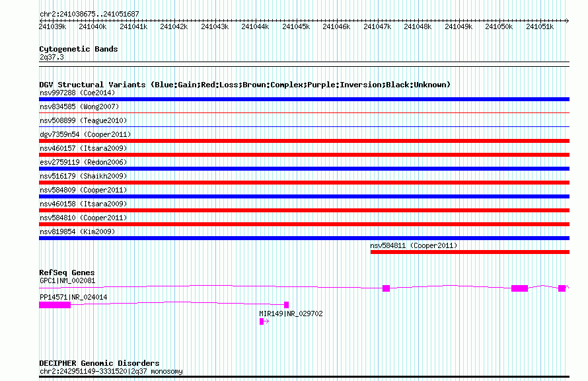Click the left arrow of the ruler
Screen dimensions: 588x381
tap(41, 21)
